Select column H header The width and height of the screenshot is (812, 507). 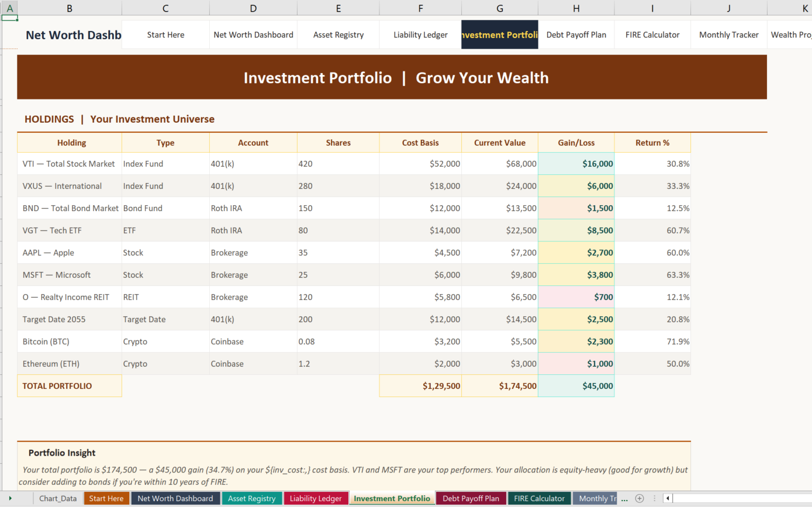point(576,8)
